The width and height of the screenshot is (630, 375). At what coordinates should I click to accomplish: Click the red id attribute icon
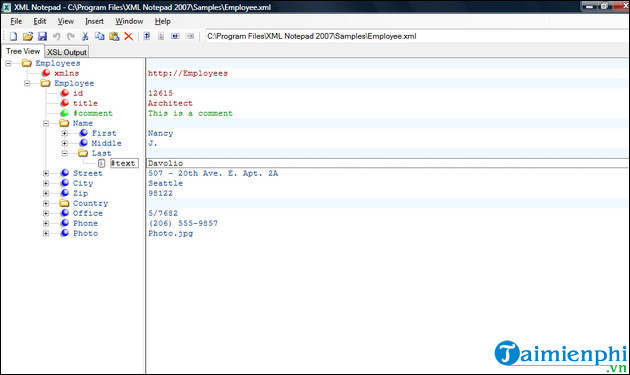[x=65, y=93]
